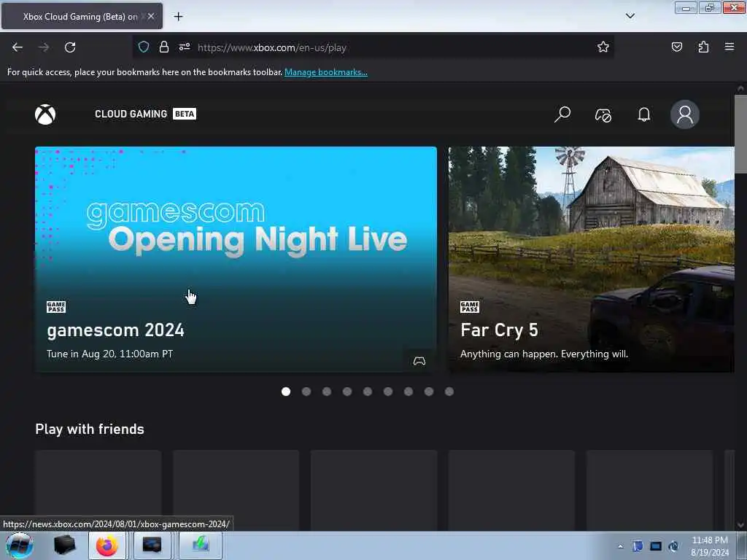The image size is (747, 560).
Task: Open the site permissions icon in address bar
Action: [185, 47]
